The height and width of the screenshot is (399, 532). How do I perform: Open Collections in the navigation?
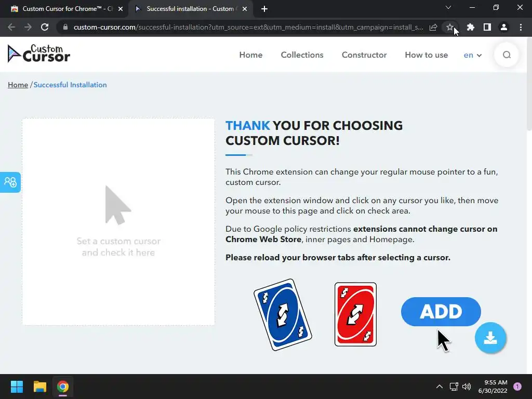coord(302,55)
